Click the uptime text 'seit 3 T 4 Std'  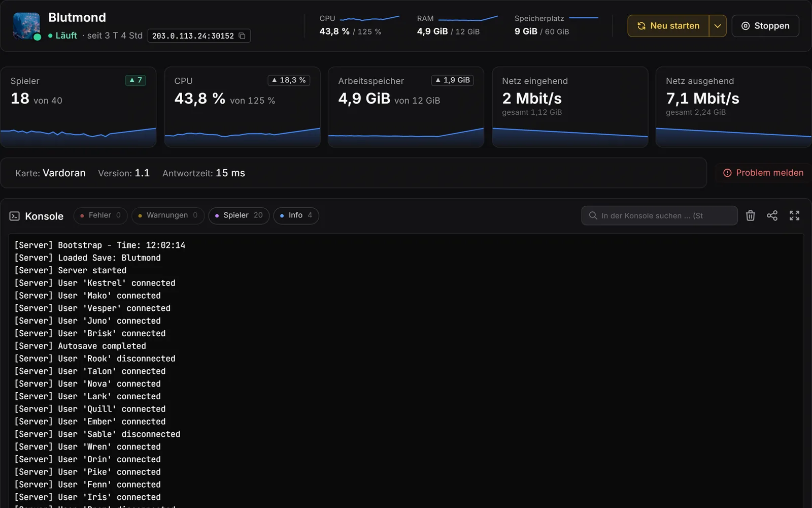pos(115,36)
